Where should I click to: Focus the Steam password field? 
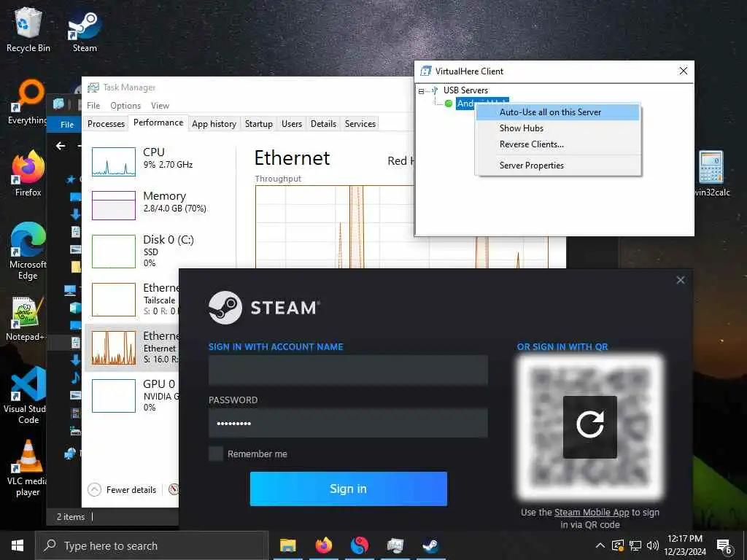click(348, 423)
